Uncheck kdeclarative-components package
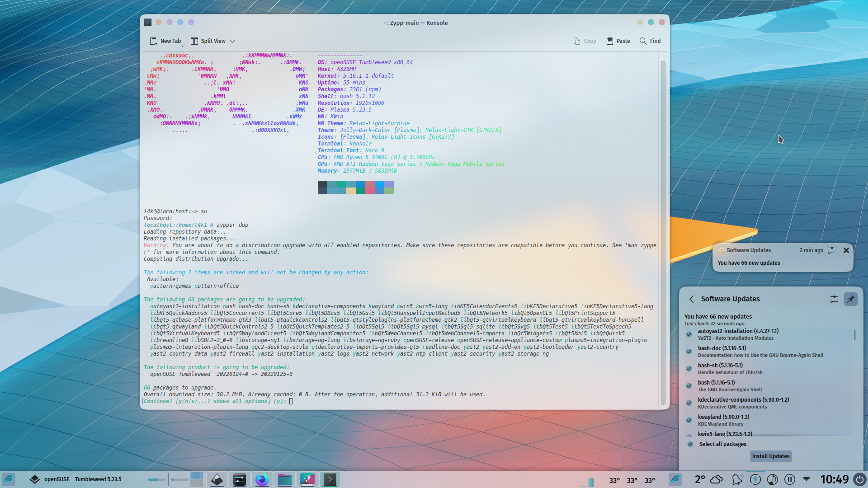The height and width of the screenshot is (488, 868). (689, 403)
